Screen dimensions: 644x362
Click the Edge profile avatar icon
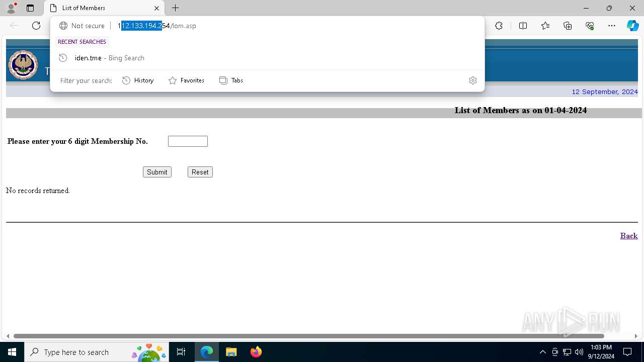pyautogui.click(x=11, y=8)
